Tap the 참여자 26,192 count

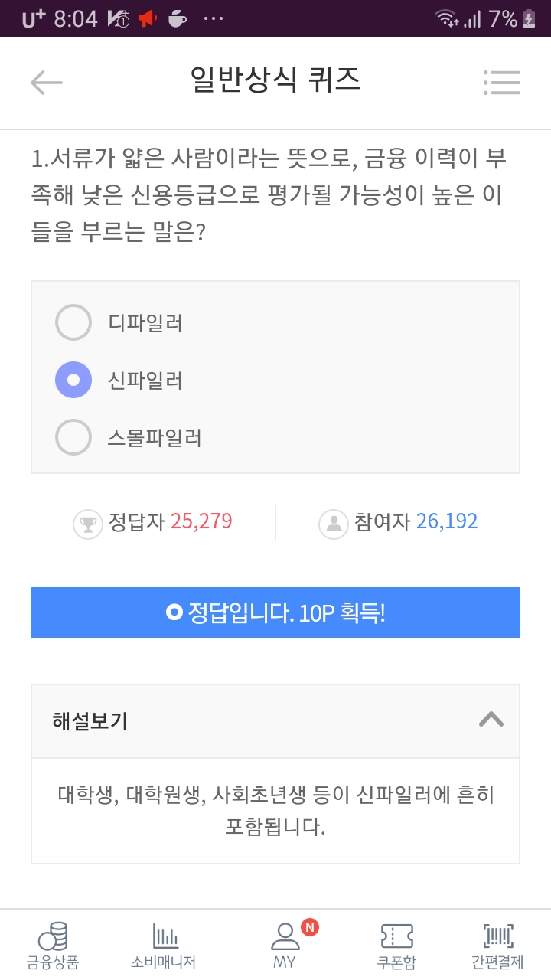447,521
